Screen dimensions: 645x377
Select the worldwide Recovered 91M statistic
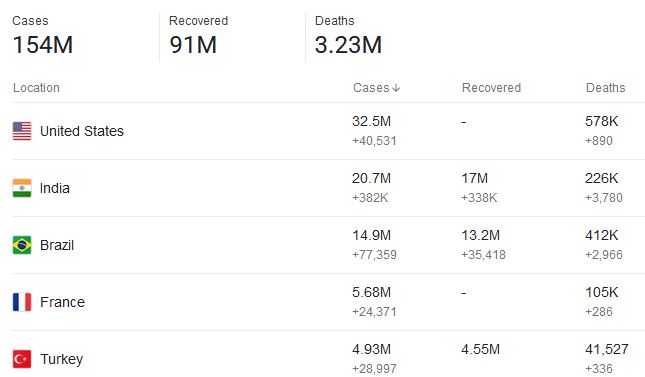coord(198,35)
